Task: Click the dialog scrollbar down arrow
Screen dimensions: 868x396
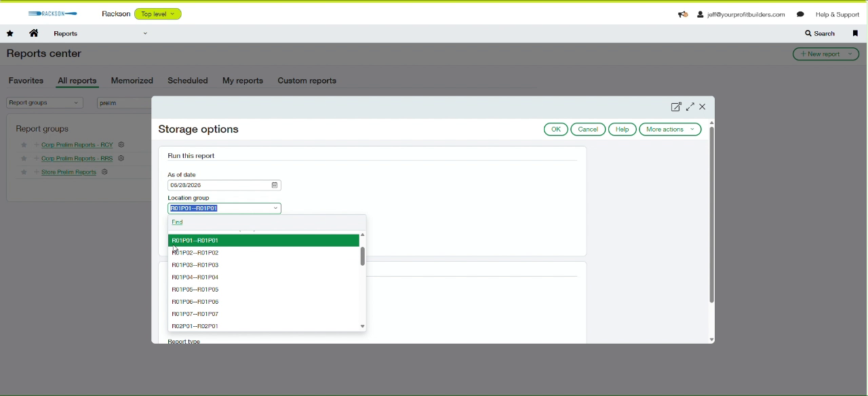Action: tap(712, 340)
